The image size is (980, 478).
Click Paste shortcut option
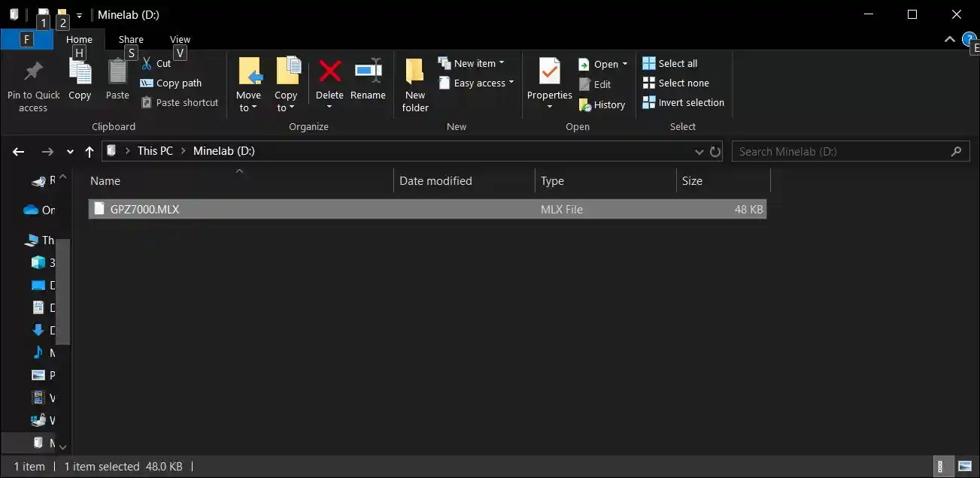[180, 103]
